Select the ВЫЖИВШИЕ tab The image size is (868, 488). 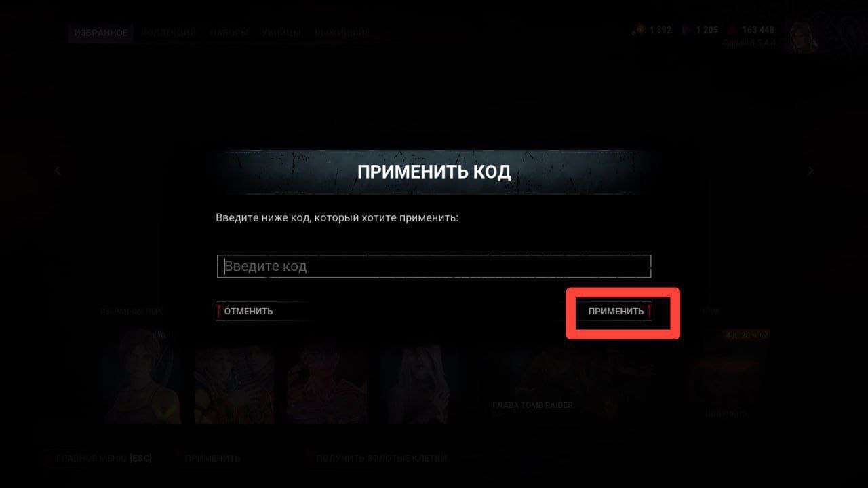(342, 32)
